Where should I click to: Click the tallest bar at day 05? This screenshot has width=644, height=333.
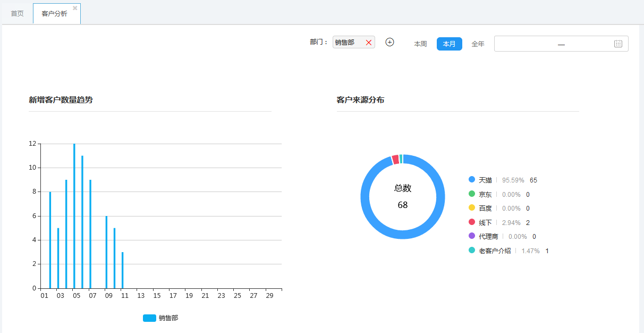click(74, 215)
